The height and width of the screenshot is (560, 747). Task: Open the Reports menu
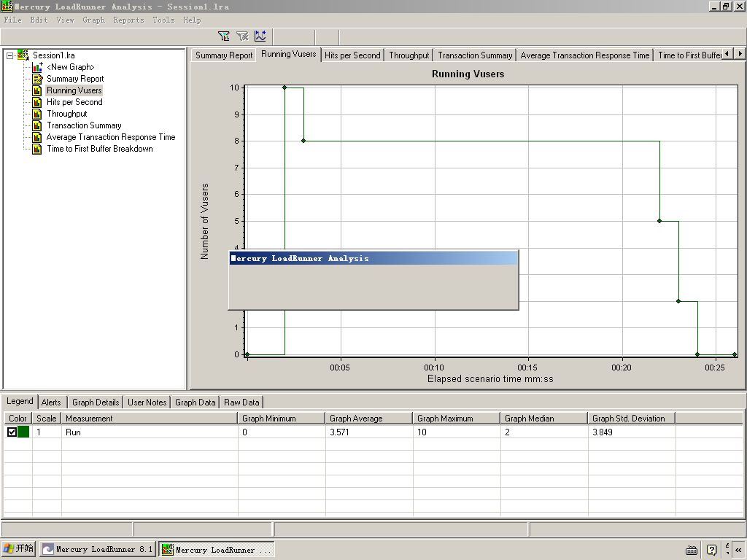click(128, 20)
